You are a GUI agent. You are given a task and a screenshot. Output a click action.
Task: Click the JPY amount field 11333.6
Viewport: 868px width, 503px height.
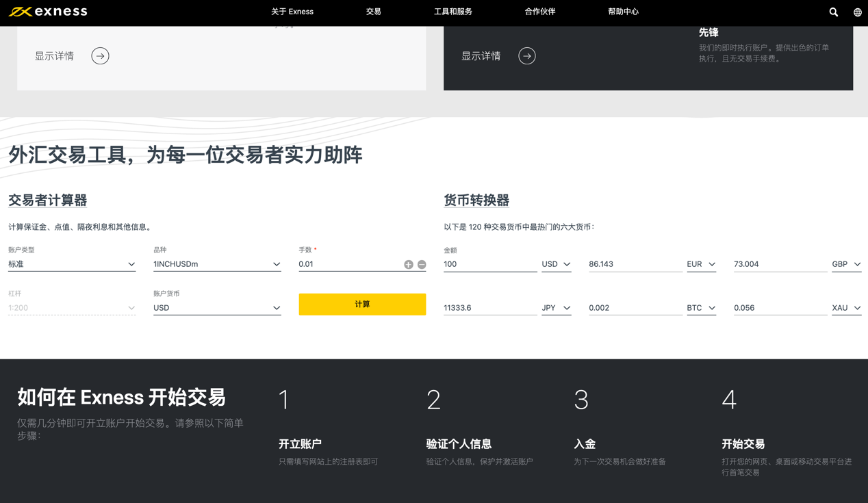(x=490, y=308)
